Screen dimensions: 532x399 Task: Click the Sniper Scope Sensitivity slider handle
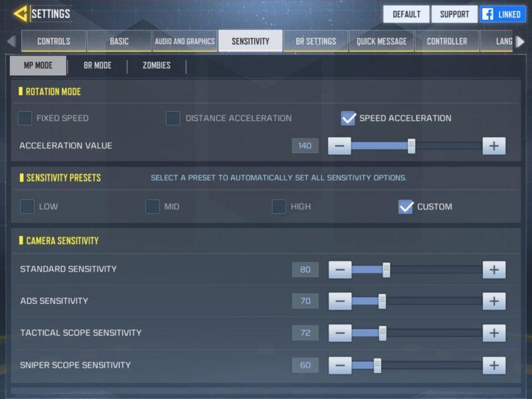tap(377, 365)
